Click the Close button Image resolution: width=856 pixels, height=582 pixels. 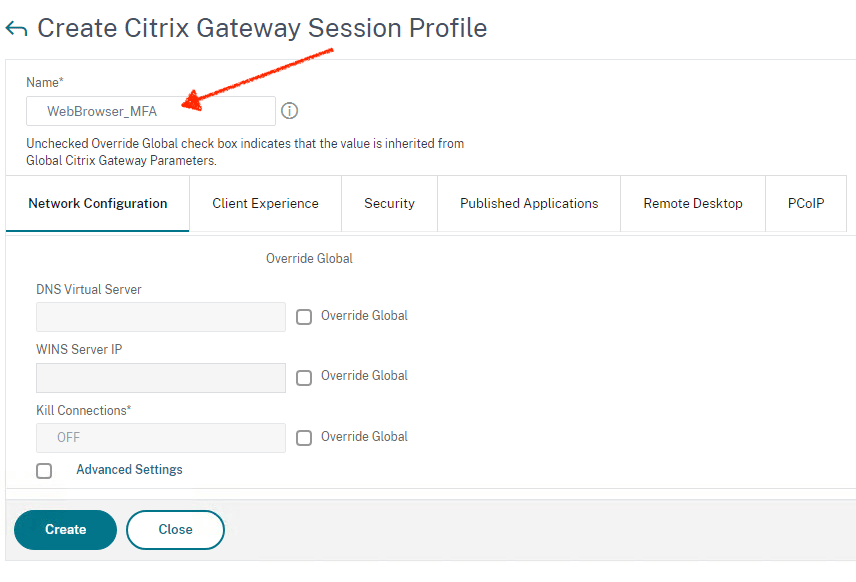[175, 530]
